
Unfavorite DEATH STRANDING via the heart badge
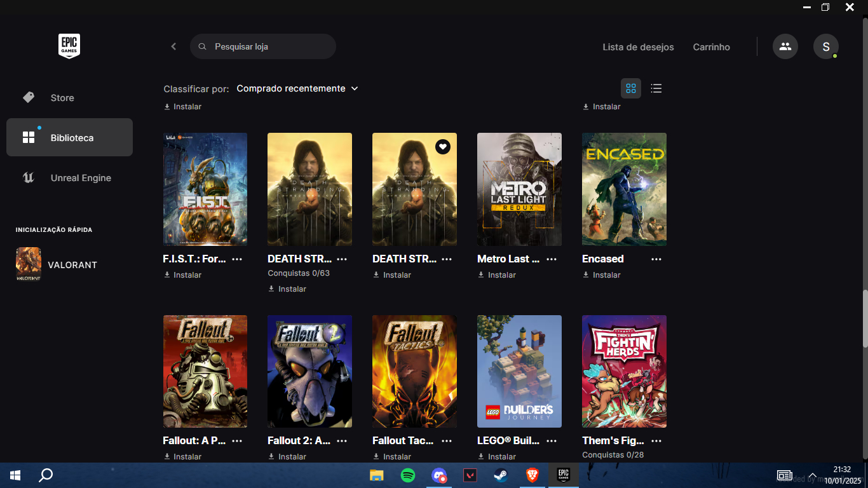[443, 146]
